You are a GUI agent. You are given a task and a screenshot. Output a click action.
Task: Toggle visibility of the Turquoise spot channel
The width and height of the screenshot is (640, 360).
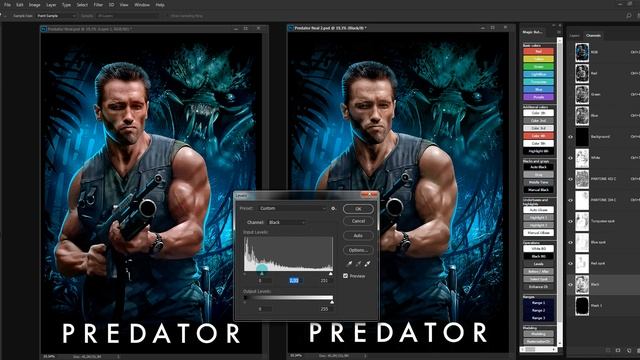[x=571, y=221]
